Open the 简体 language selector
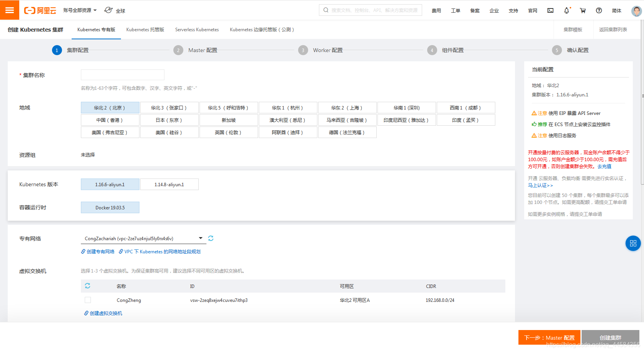Screen dimensions: 644x352 [617, 10]
